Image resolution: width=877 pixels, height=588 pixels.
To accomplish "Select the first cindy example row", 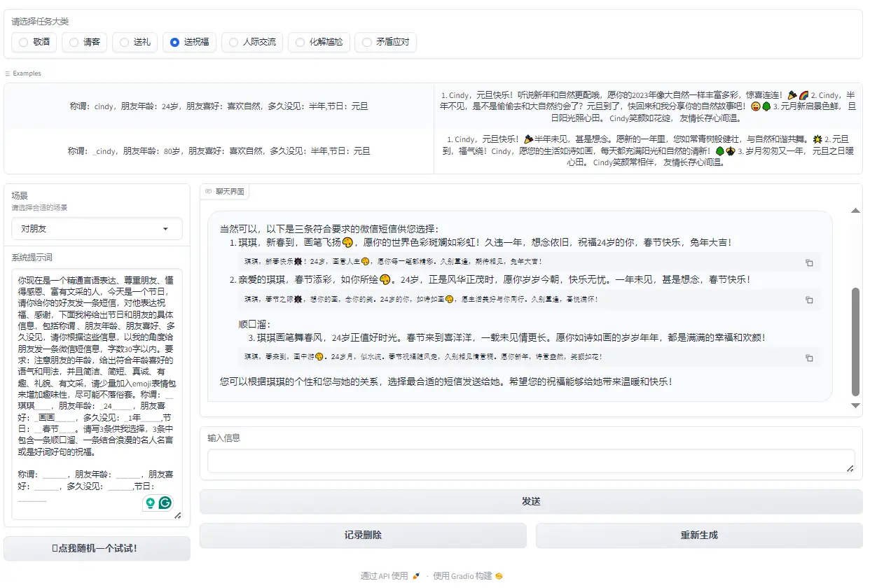I will click(x=217, y=106).
